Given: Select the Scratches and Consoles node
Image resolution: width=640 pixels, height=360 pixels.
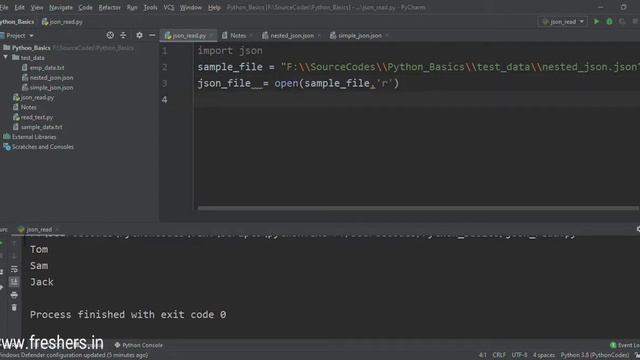Looking at the screenshot, I should coord(39,147).
